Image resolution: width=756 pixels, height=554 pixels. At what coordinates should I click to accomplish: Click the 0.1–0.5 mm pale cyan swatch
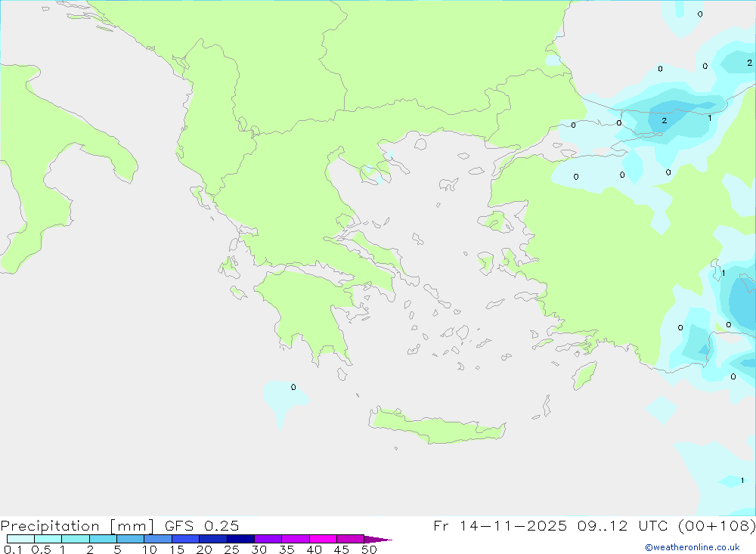click(20, 539)
